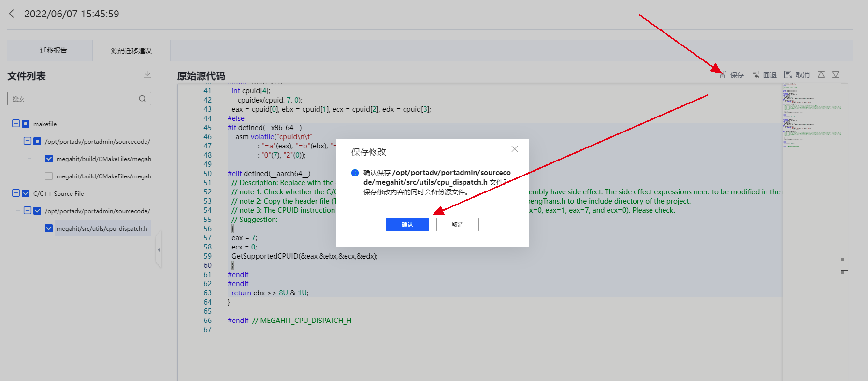
Task: Collapse the makefile tree node
Action: pos(16,124)
